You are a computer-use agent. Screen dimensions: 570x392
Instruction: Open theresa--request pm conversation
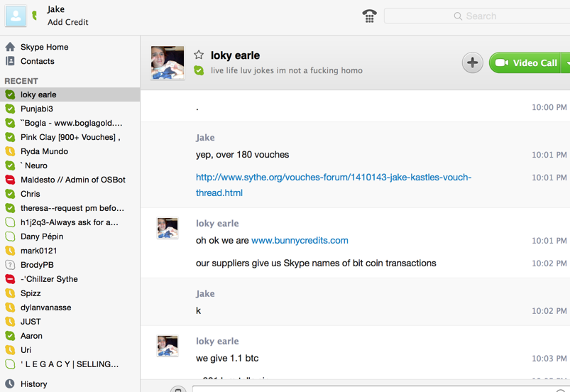pyautogui.click(x=70, y=208)
